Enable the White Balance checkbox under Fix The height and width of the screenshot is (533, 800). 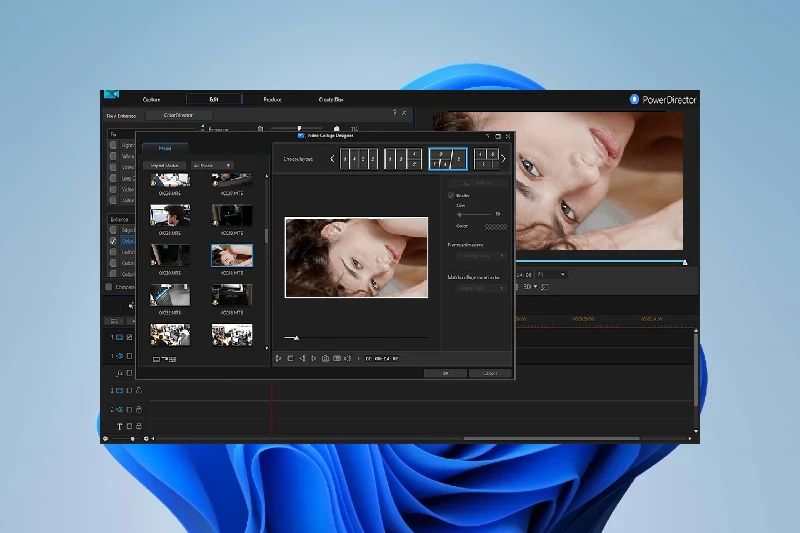113,156
